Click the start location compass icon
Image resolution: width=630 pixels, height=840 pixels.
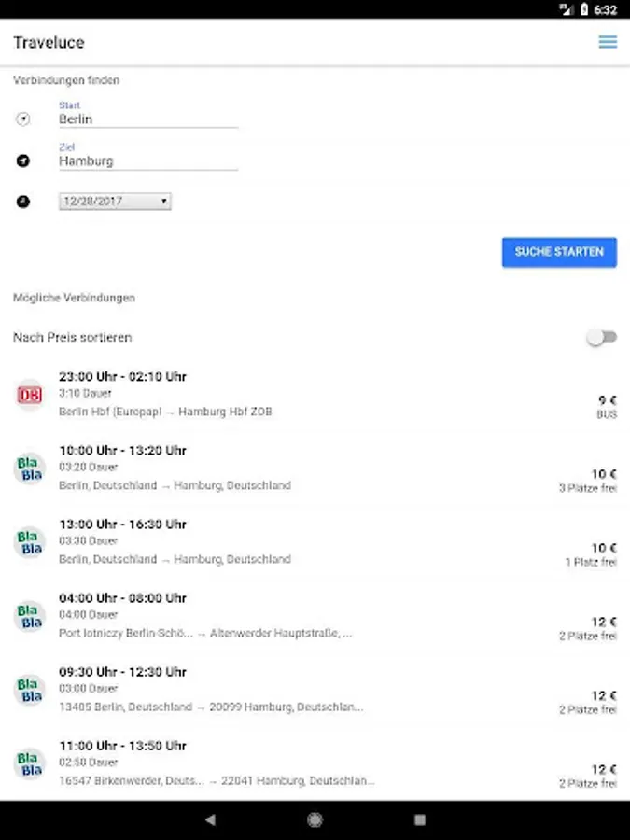click(23, 119)
